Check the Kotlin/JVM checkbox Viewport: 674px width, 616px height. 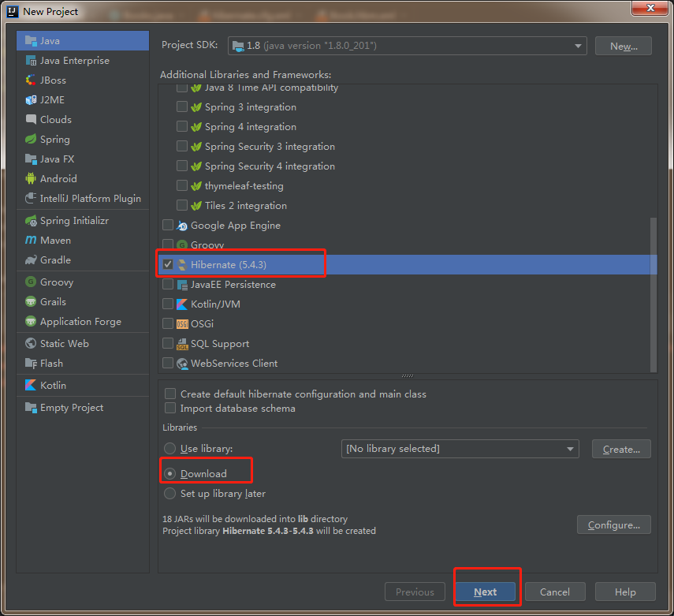pos(168,304)
